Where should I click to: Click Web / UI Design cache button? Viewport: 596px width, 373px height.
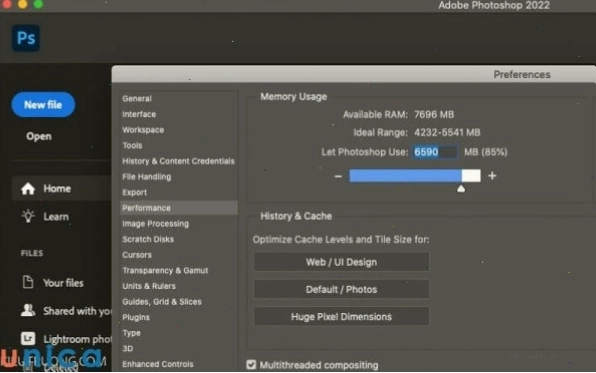[341, 262]
